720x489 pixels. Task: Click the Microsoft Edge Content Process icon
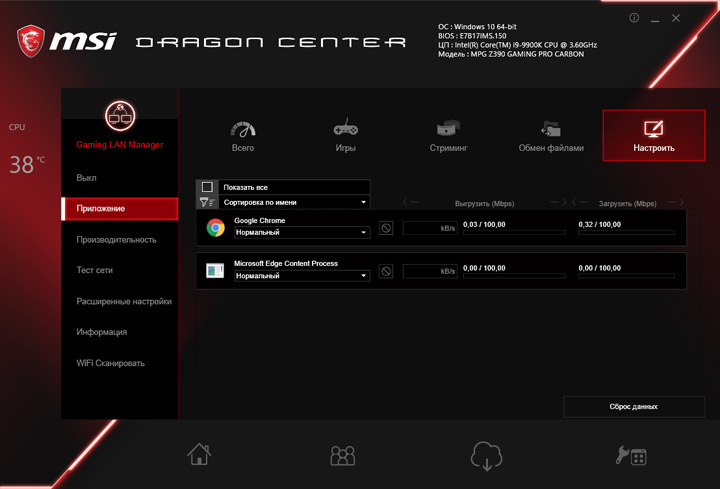(215, 271)
